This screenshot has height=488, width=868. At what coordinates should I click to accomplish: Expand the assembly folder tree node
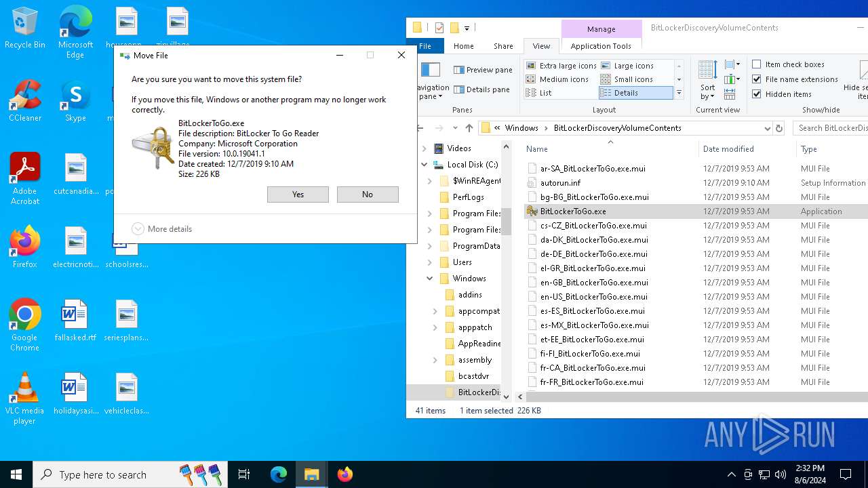tap(435, 360)
